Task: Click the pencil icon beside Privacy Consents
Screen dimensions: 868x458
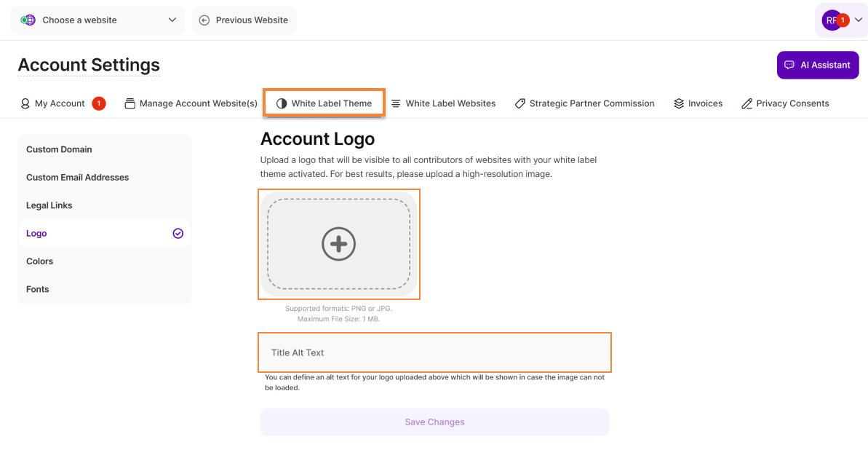Action: pos(746,103)
